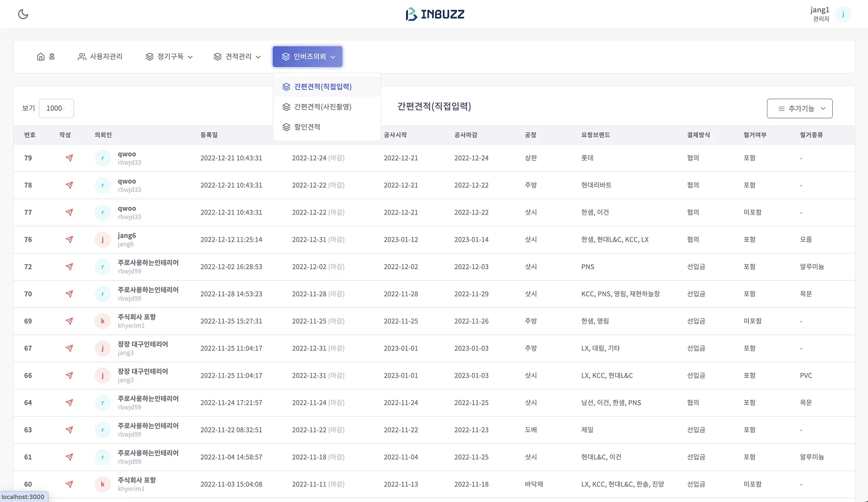Click registration date 2022-12-12 11:25:14
This screenshot has width=868, height=502.
[231, 240]
